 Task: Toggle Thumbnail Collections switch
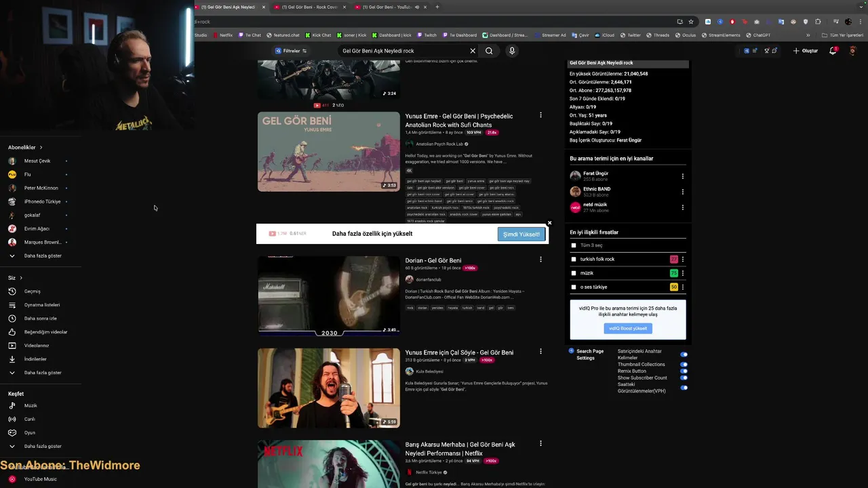tap(684, 364)
